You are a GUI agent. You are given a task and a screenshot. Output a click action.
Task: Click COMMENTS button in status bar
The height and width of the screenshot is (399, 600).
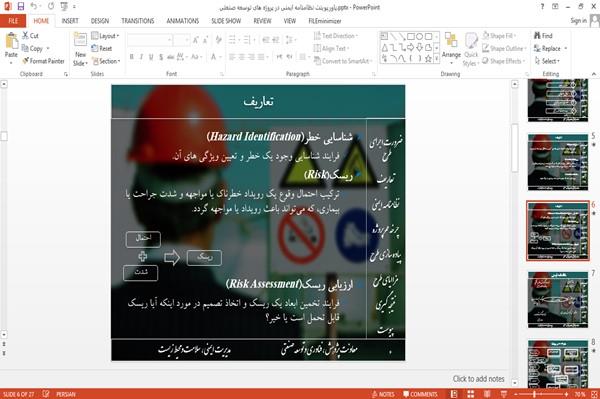click(420, 394)
